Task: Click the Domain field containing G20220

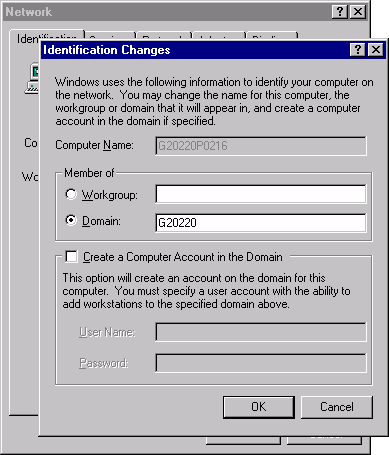Action: point(261,222)
